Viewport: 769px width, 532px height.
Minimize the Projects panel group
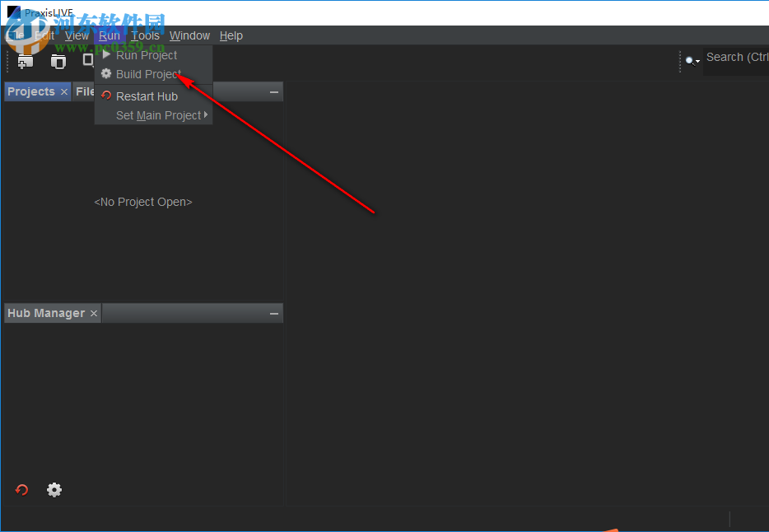274,92
